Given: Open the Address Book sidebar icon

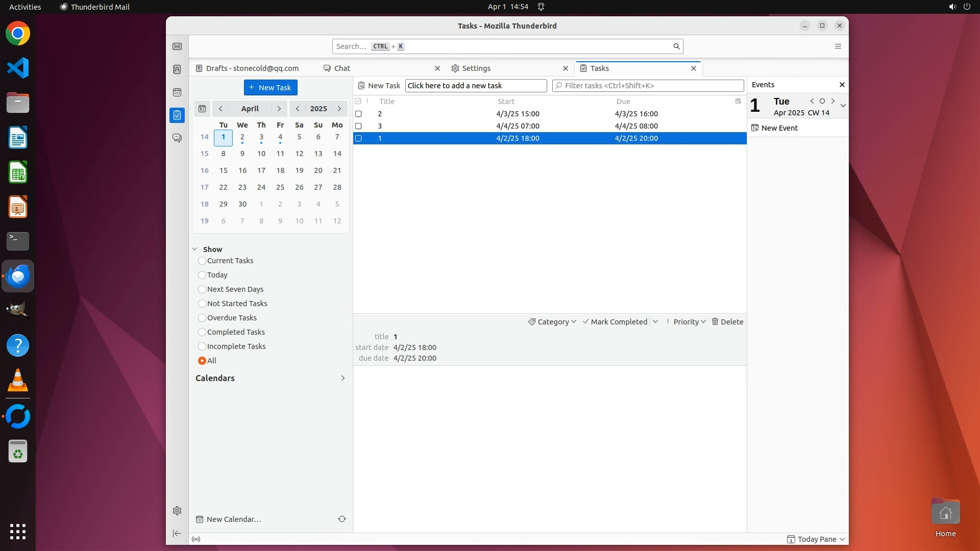Looking at the screenshot, I should (177, 69).
